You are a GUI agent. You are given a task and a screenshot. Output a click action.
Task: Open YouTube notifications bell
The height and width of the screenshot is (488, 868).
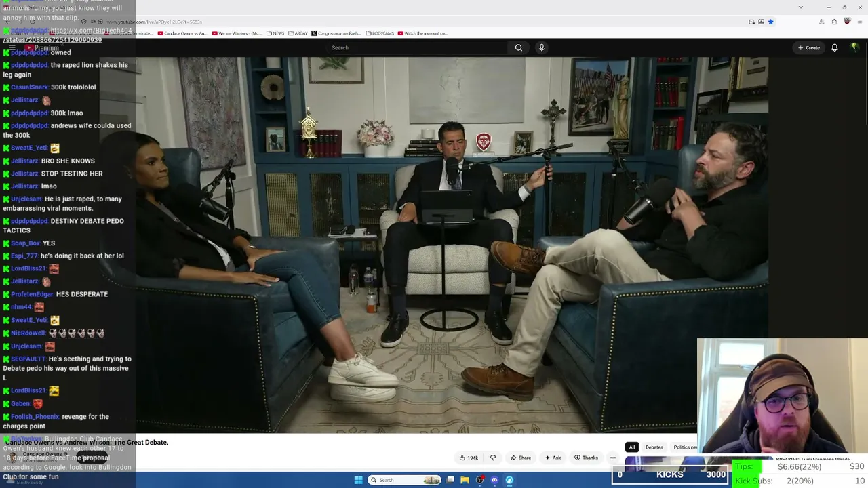point(835,47)
